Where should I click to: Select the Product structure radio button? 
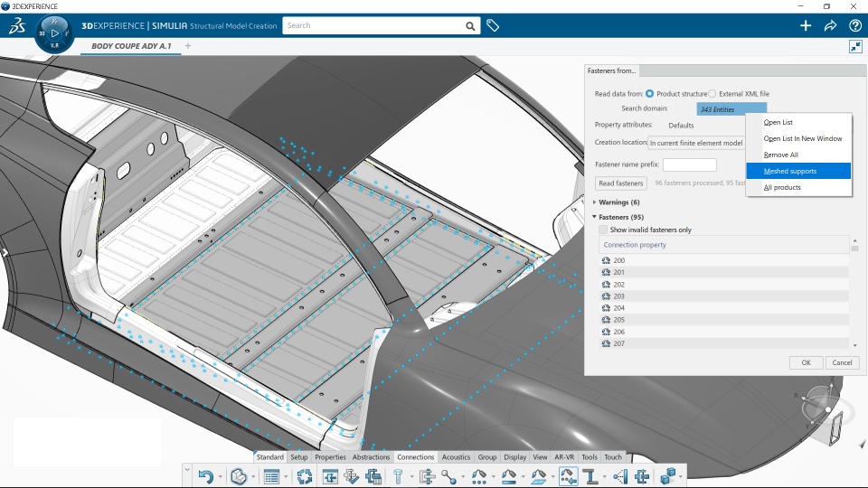(649, 93)
